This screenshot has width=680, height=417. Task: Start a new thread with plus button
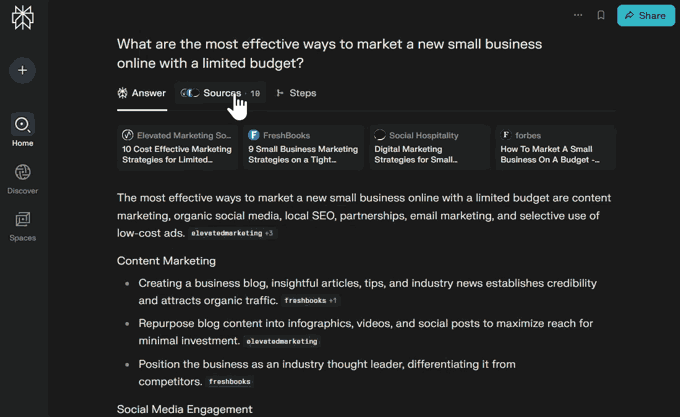coord(22,70)
